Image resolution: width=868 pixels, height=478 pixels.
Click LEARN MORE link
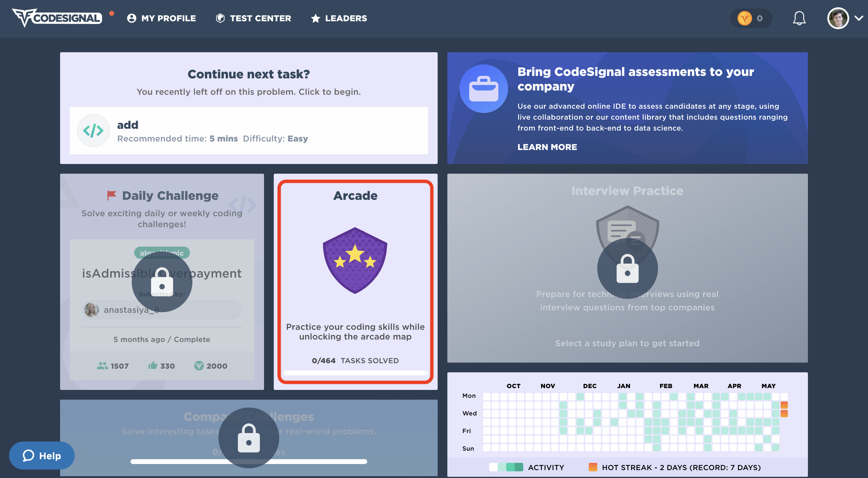pos(547,147)
